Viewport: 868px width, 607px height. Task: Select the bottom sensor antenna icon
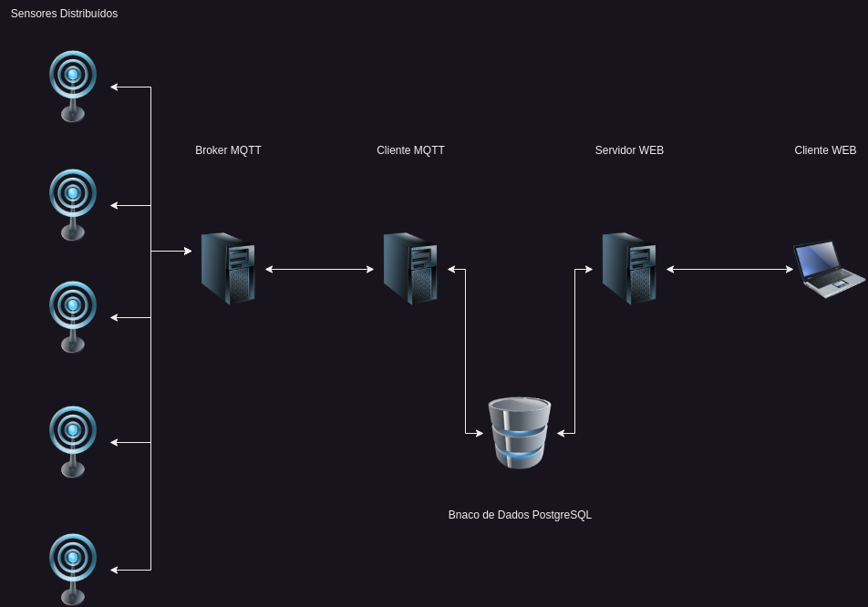(x=73, y=569)
